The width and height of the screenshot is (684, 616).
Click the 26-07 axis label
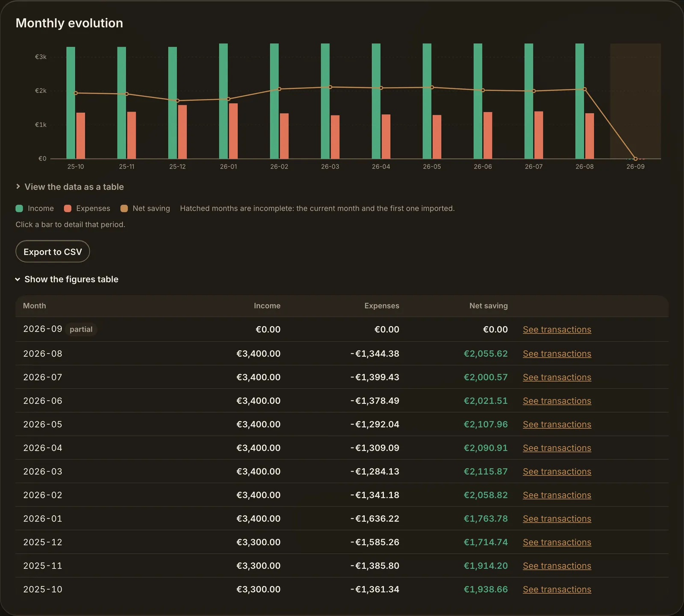534,167
